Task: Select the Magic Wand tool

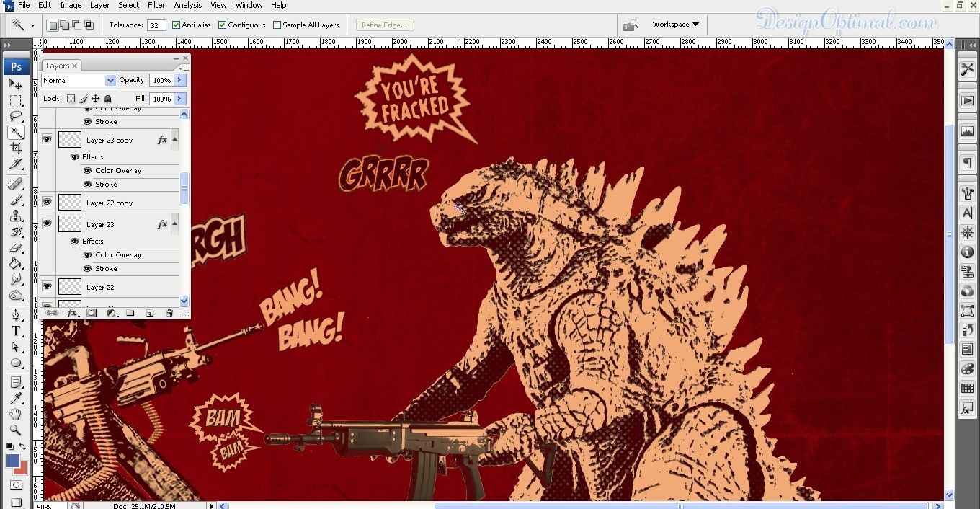Action: [x=16, y=132]
